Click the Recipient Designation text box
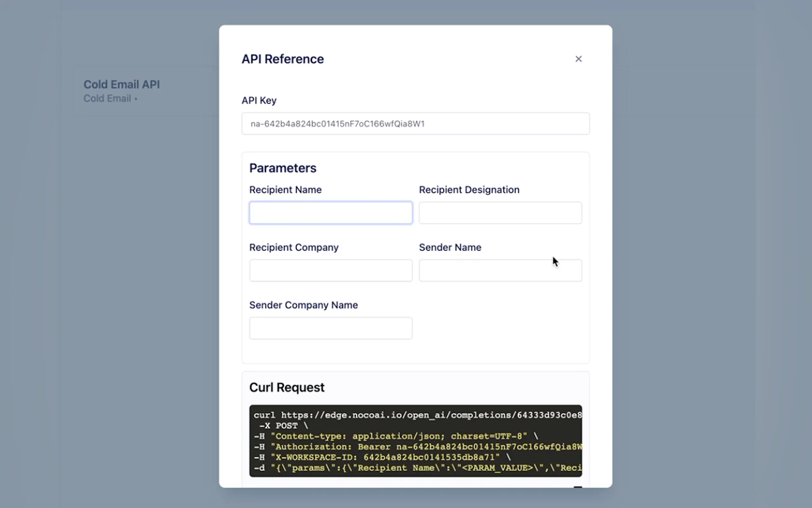This screenshot has width=812, height=508. (x=500, y=213)
